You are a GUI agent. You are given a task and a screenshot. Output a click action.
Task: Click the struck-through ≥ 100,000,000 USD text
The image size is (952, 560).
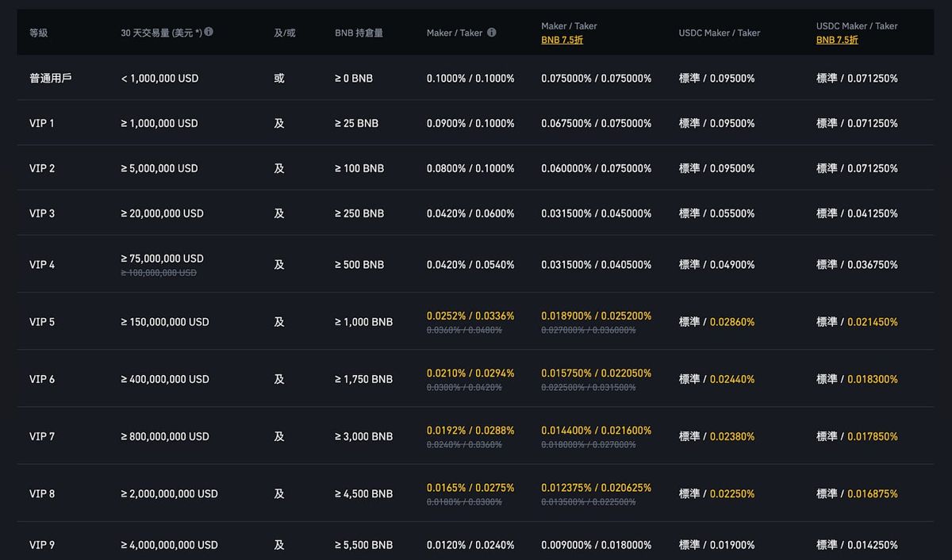coord(159,273)
